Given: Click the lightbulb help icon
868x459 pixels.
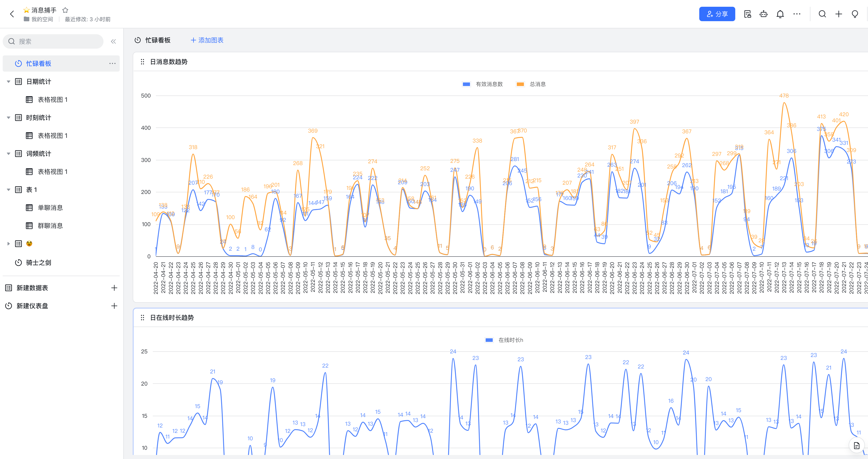Looking at the screenshot, I should pyautogui.click(x=855, y=14).
